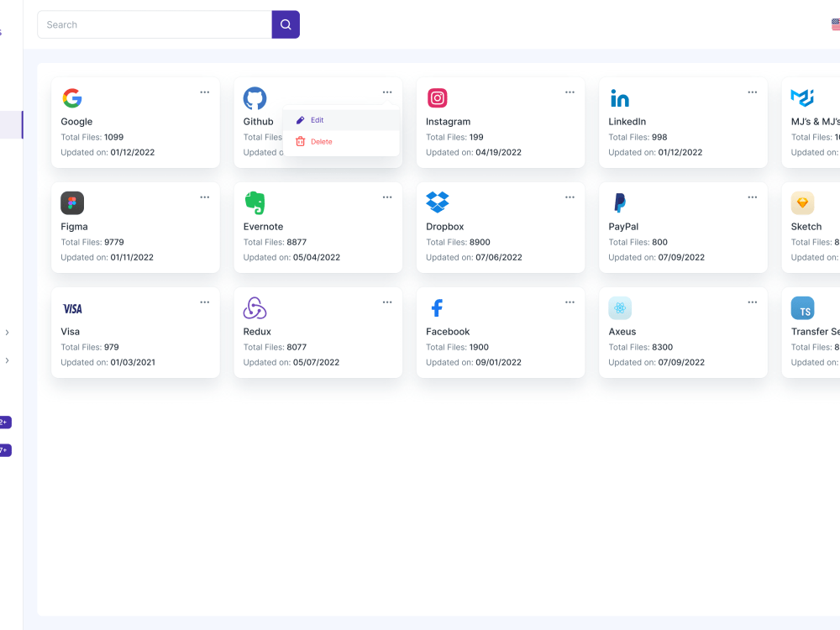Open the three-dot menu on Google card
Screen dimensions: 840x630
(x=205, y=92)
